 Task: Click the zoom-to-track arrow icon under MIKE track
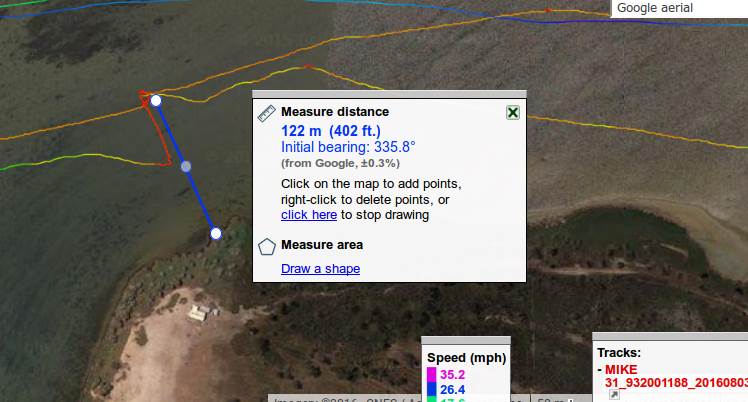pos(614,395)
